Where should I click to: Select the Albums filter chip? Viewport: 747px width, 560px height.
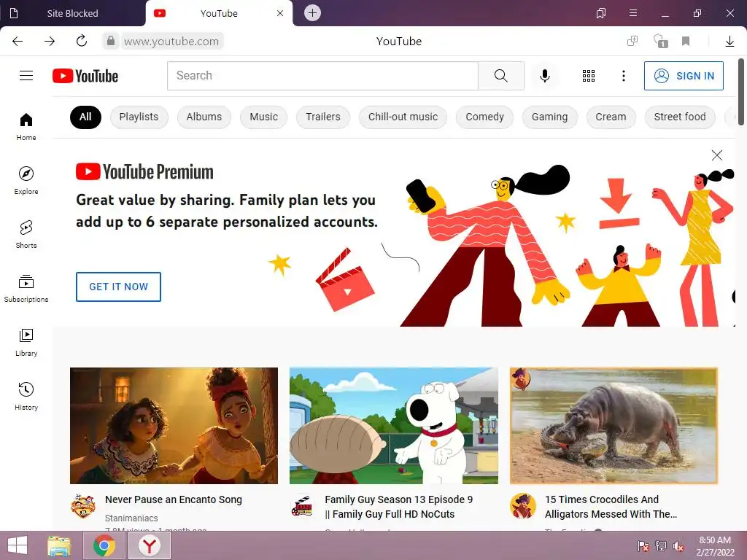pyautogui.click(x=204, y=117)
